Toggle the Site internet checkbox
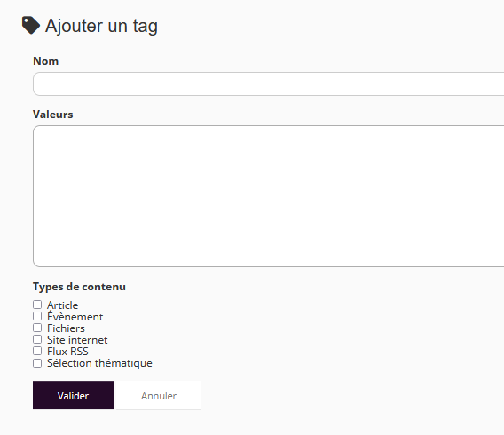 (x=37, y=339)
